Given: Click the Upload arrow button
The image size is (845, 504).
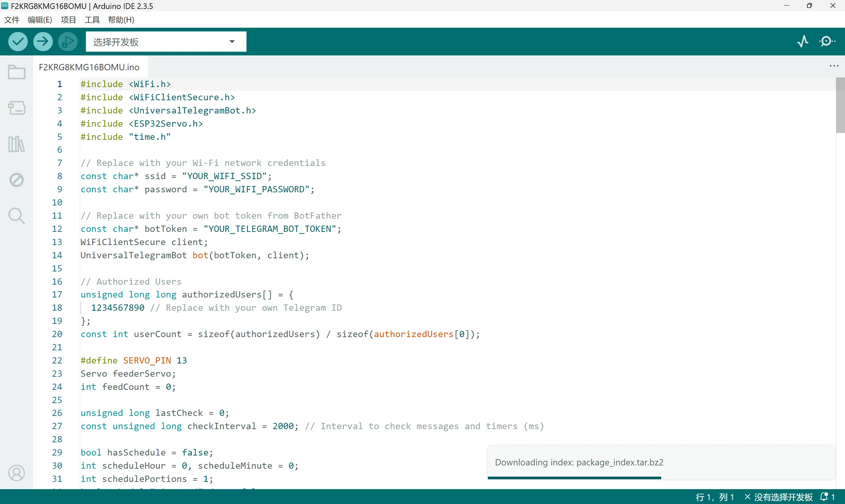Looking at the screenshot, I should tap(43, 42).
